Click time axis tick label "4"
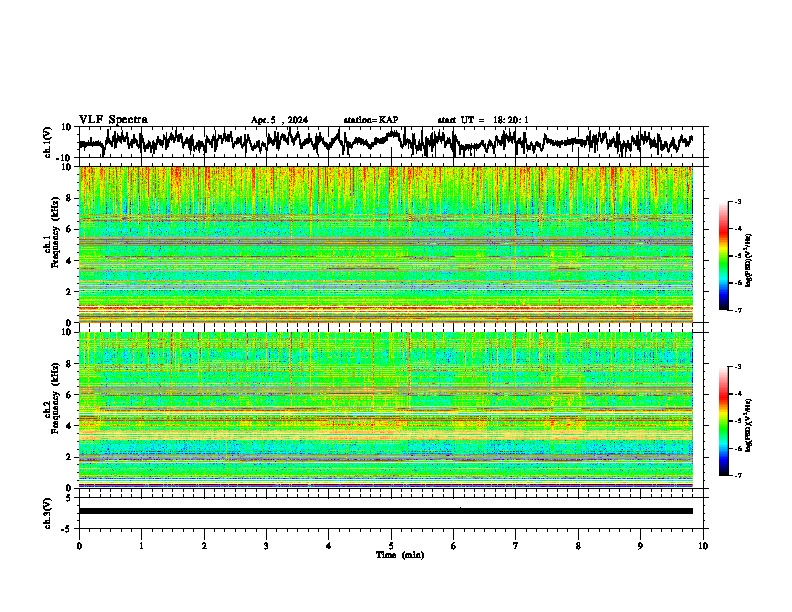The image size is (792, 612). pyautogui.click(x=329, y=546)
